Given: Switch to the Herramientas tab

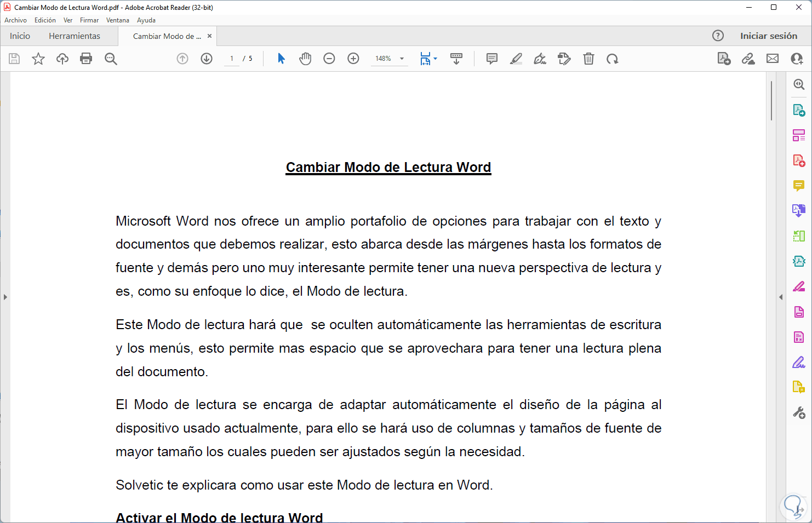Looking at the screenshot, I should click(x=75, y=36).
